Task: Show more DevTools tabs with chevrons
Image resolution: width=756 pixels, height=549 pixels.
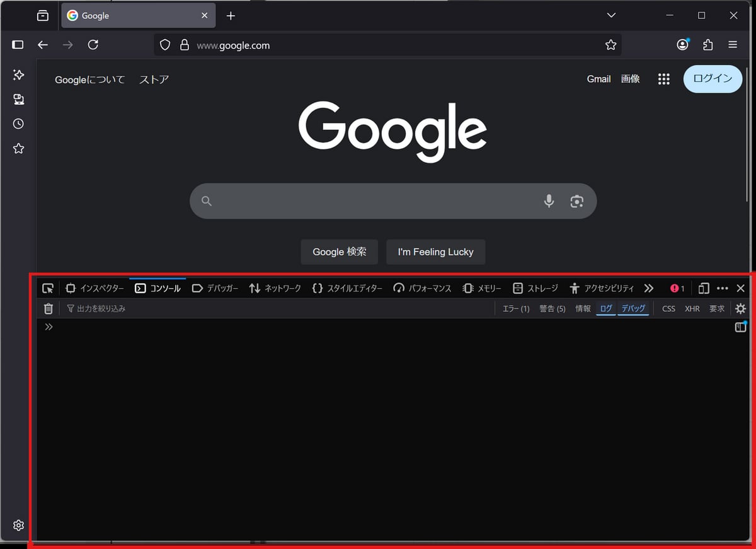Action: [x=649, y=288]
